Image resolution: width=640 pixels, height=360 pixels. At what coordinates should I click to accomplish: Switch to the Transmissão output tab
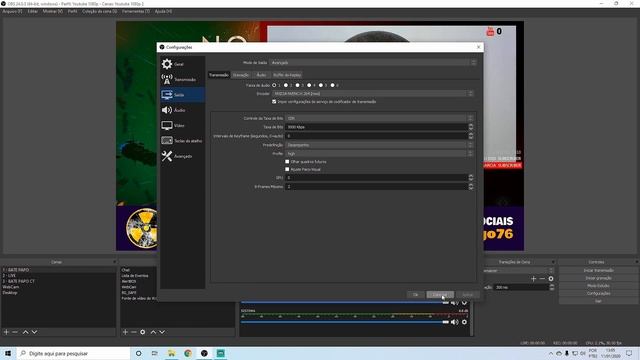pos(219,75)
